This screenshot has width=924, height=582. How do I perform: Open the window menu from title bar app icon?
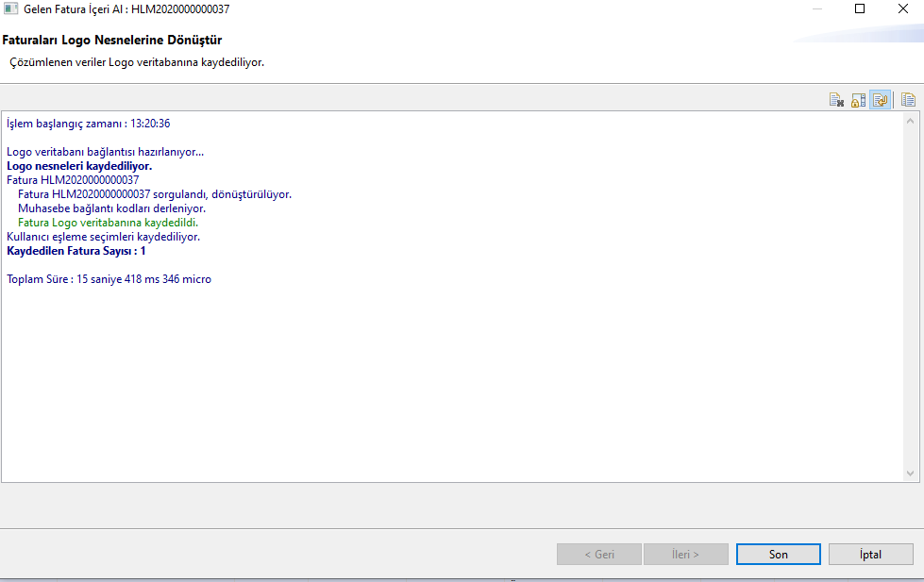[11, 9]
